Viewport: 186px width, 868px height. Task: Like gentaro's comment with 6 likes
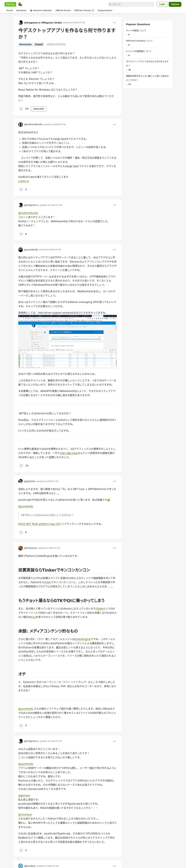coord(21,533)
